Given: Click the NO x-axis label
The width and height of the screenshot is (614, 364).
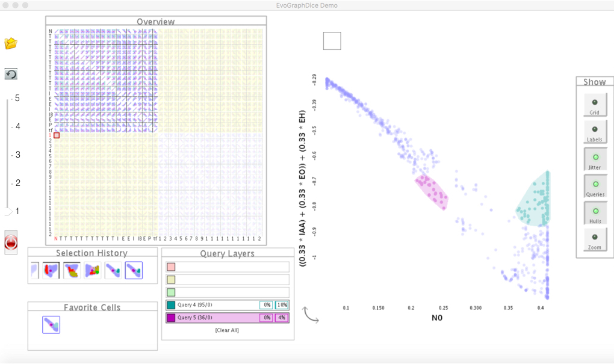Looking at the screenshot, I should click(437, 318).
